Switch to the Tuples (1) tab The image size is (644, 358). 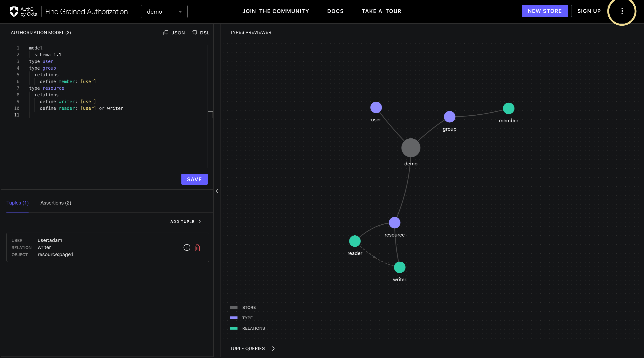[18, 203]
